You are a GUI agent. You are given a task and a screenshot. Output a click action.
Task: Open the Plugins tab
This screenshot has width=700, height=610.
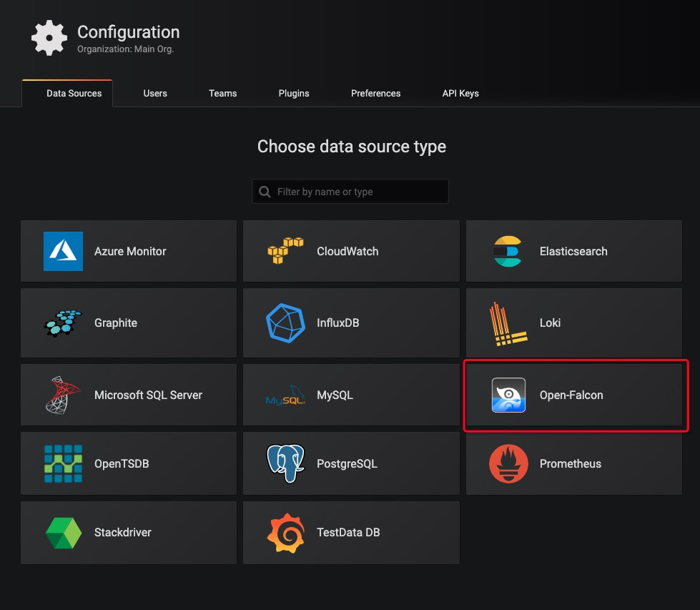(294, 94)
